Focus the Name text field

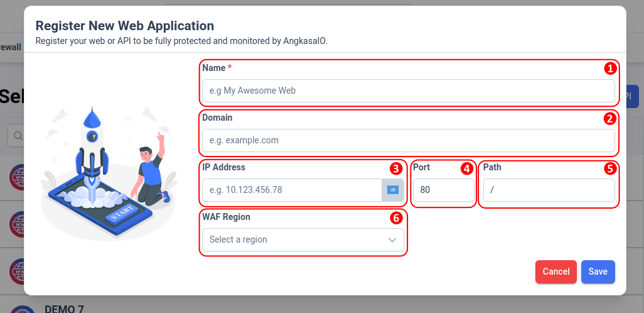pyautogui.click(x=408, y=91)
